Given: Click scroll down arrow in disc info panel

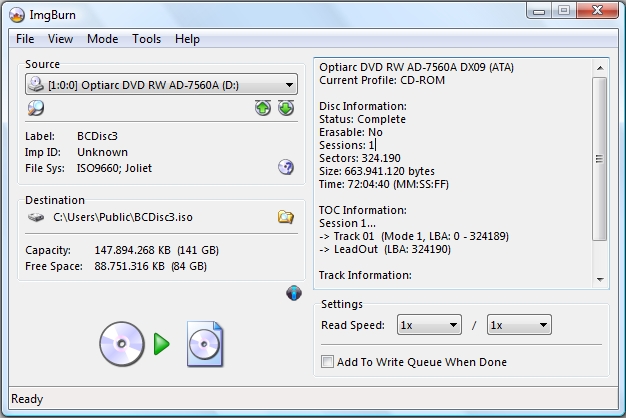Looking at the screenshot, I should 600,279.
